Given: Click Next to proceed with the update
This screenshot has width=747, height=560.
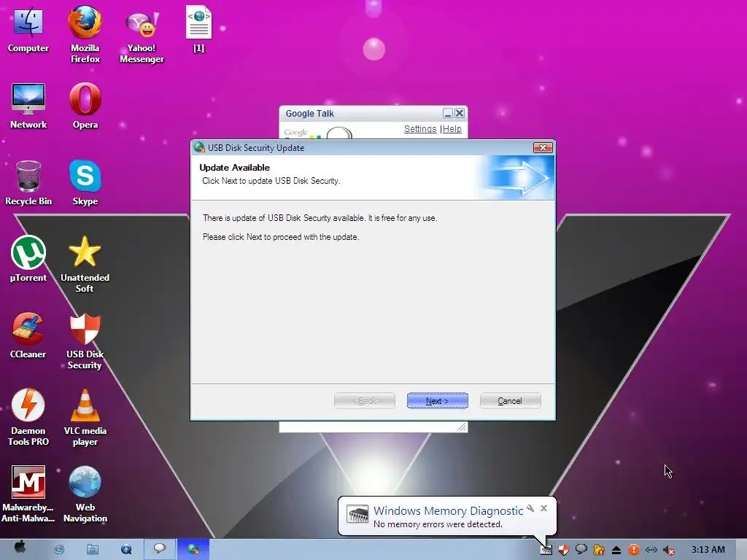Looking at the screenshot, I should click(x=438, y=401).
